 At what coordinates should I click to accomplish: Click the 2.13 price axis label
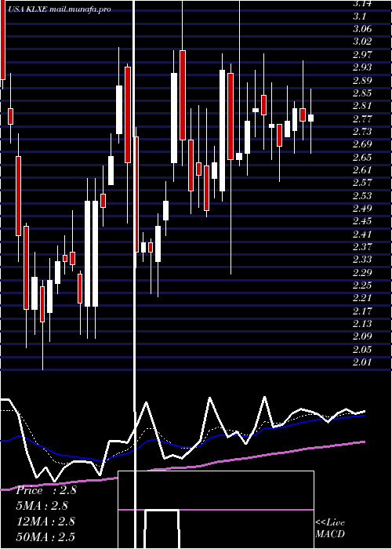click(x=362, y=324)
